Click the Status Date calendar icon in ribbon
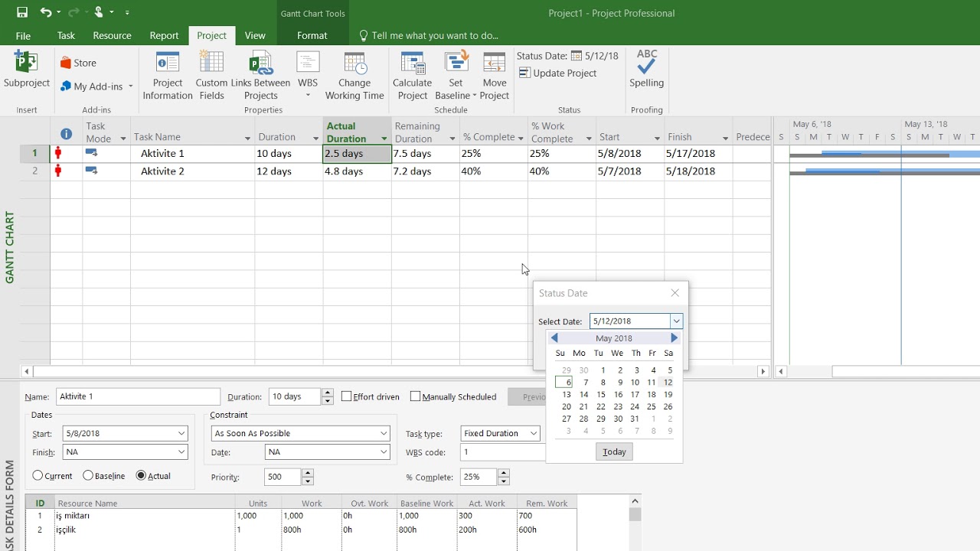This screenshot has width=980, height=551. 577,56
